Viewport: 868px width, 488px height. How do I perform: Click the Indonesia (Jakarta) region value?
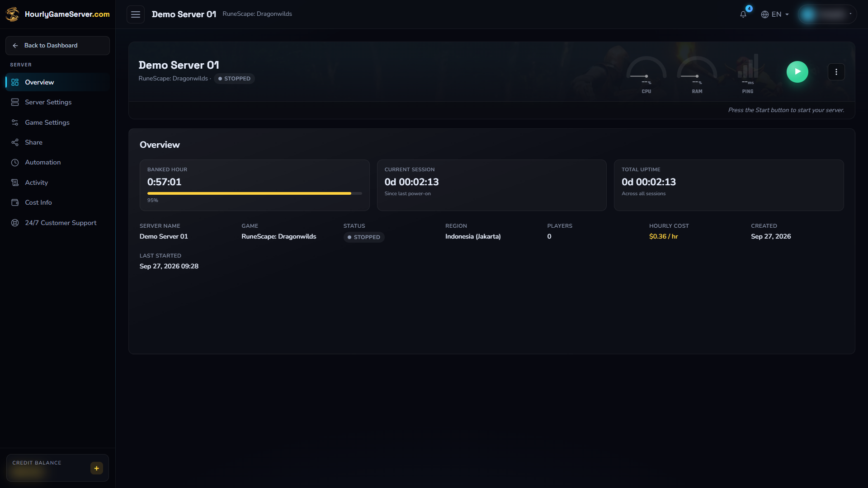point(473,236)
